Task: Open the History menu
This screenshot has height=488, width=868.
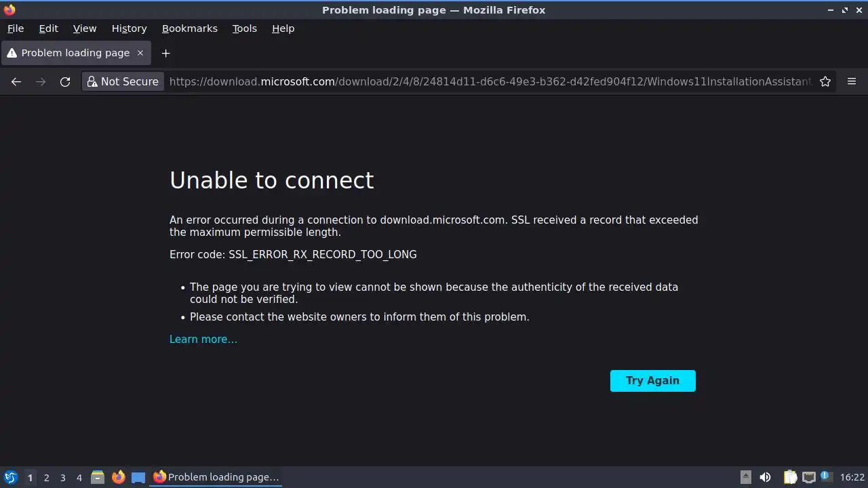Action: [129, 28]
